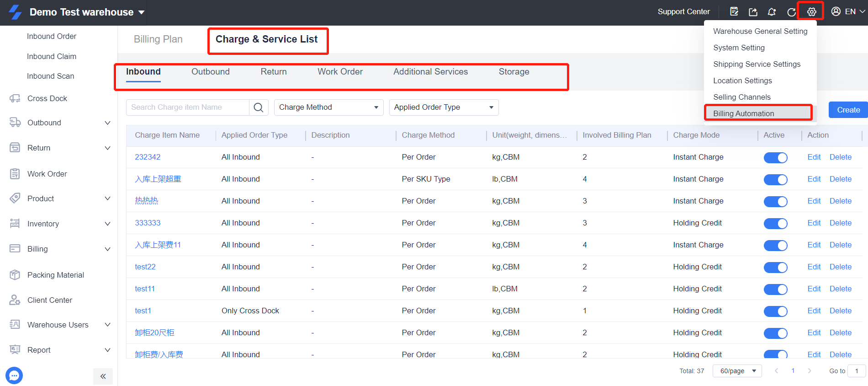Click the Billing sidebar icon
Viewport: 868px width, 386px height.
15,249
